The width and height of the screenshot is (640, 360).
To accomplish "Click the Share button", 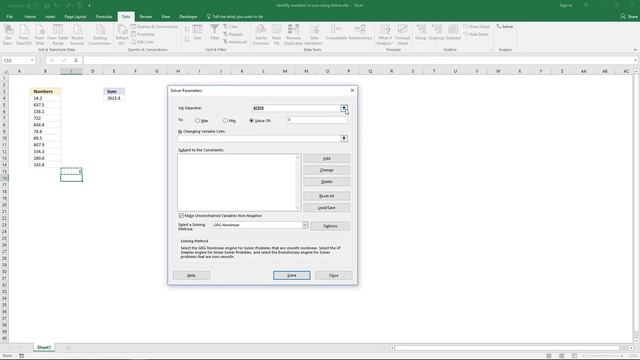I will [x=629, y=17].
